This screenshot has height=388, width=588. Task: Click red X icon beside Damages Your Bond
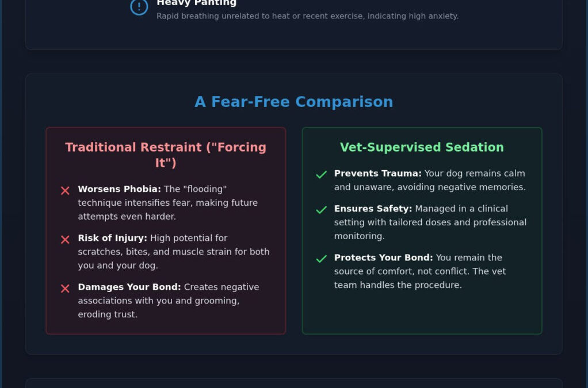pos(65,289)
